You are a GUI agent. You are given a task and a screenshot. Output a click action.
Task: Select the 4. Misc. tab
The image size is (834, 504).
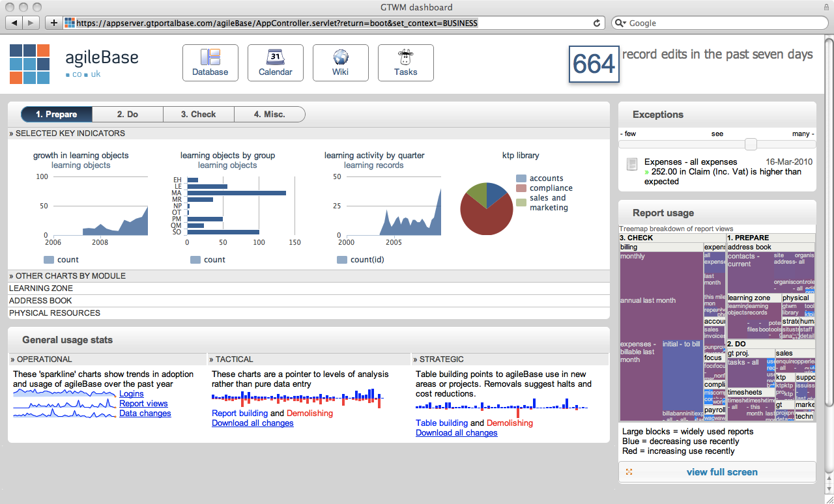coord(269,115)
